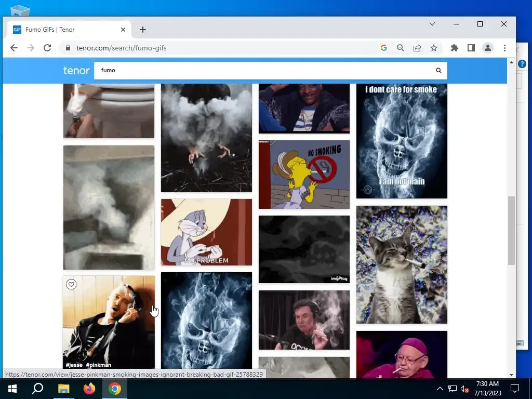Click the scrollbar up arrow

(511, 62)
